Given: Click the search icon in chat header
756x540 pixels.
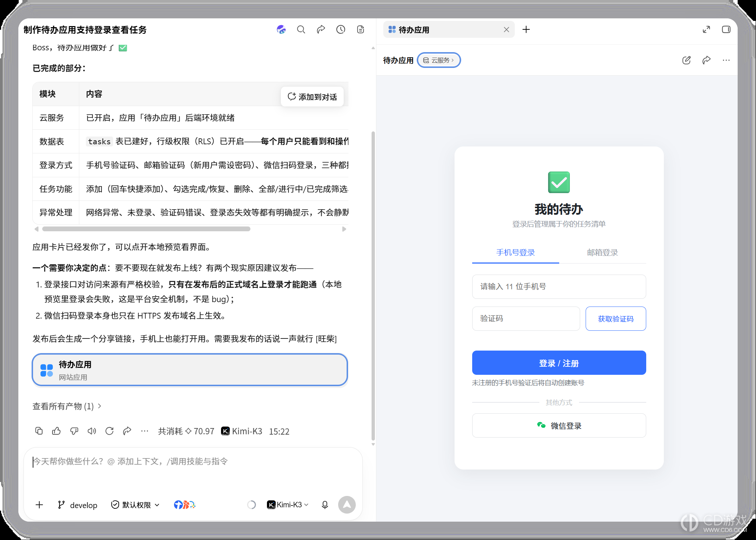Looking at the screenshot, I should (x=301, y=30).
